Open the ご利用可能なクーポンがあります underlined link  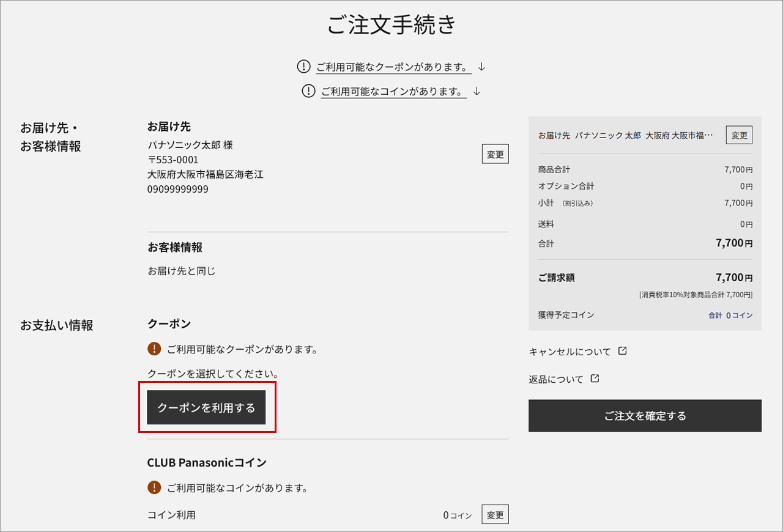tap(391, 66)
